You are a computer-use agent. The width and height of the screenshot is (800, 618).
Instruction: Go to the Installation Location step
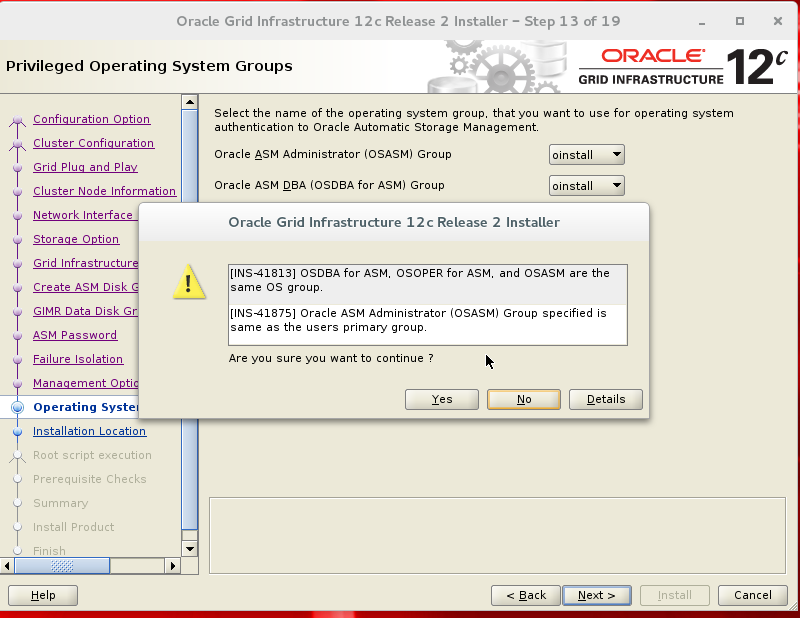89,431
